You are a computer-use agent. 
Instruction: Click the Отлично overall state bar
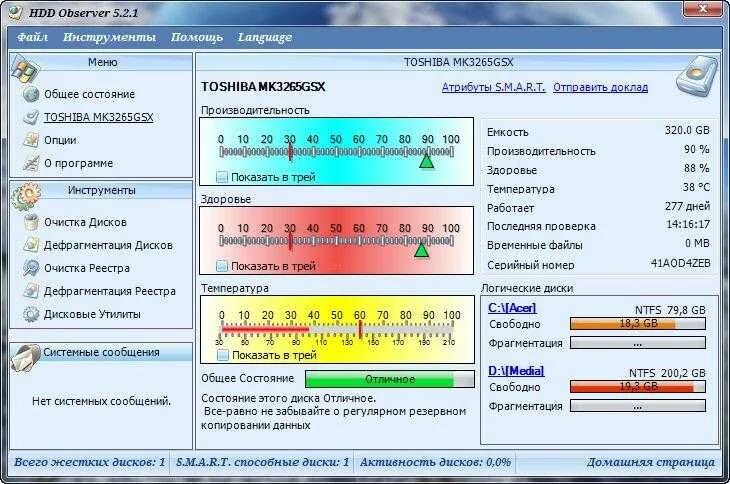click(x=390, y=379)
